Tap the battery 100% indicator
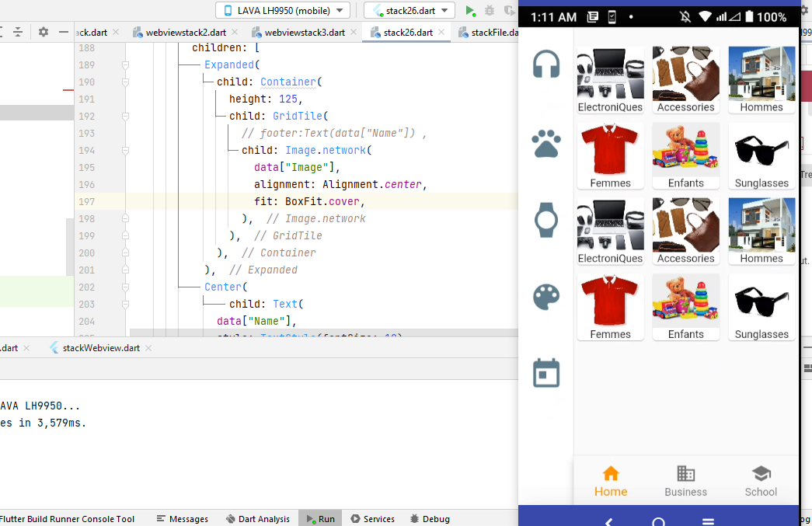The width and height of the screenshot is (812, 526). [x=766, y=17]
